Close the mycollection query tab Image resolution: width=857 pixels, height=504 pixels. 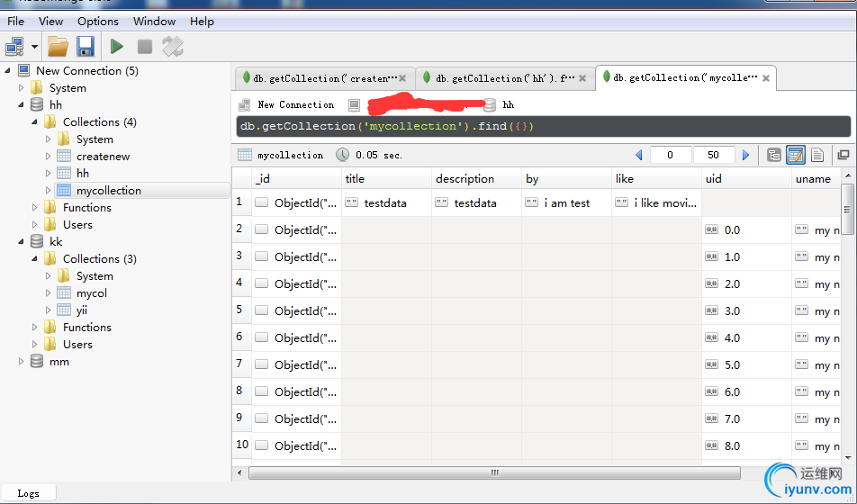[x=766, y=78]
